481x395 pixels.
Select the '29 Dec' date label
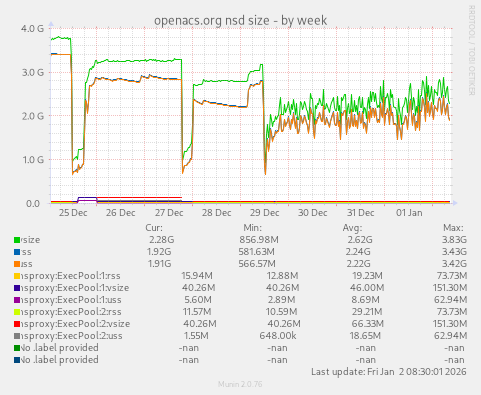(x=265, y=213)
